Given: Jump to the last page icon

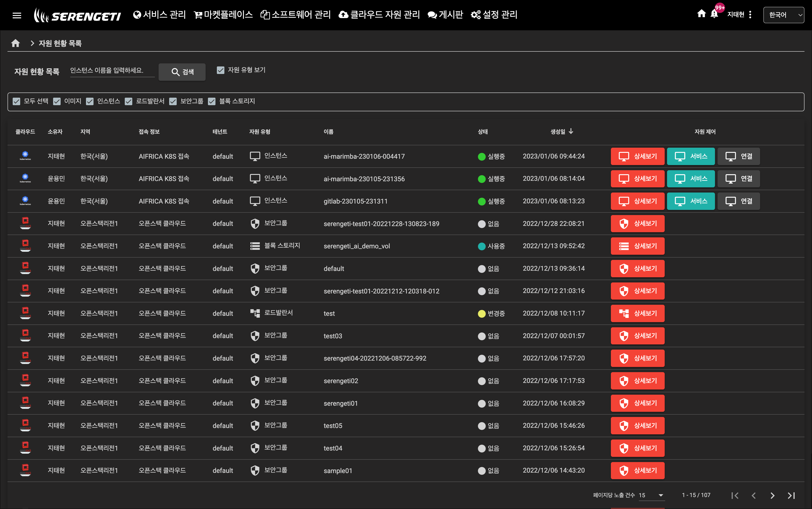Looking at the screenshot, I should pyautogui.click(x=792, y=496).
